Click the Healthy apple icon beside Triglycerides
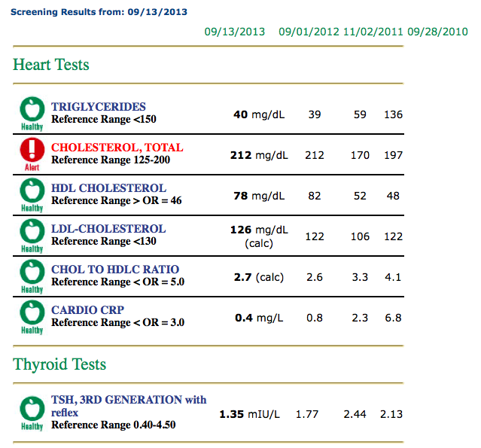 point(32,114)
